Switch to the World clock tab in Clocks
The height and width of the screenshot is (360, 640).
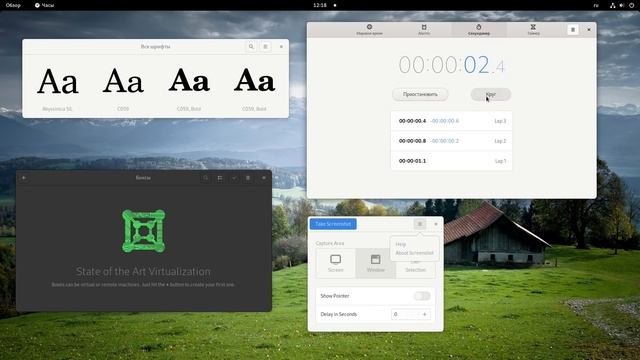[x=369, y=29]
